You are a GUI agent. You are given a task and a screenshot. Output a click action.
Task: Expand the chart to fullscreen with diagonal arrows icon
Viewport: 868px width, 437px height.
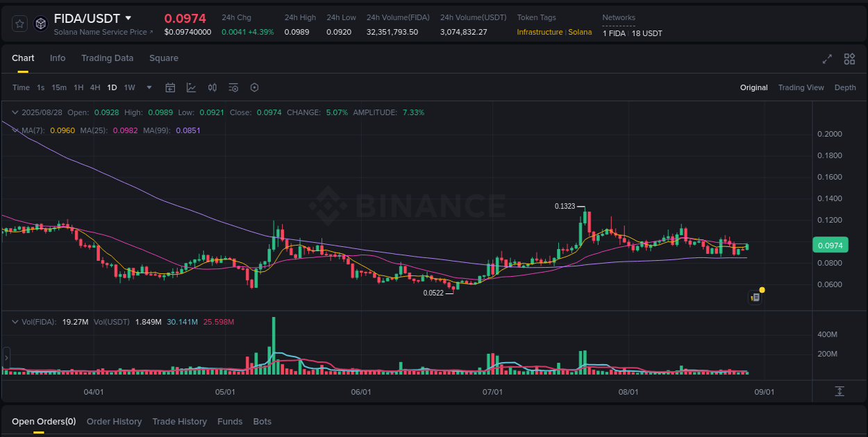click(827, 59)
